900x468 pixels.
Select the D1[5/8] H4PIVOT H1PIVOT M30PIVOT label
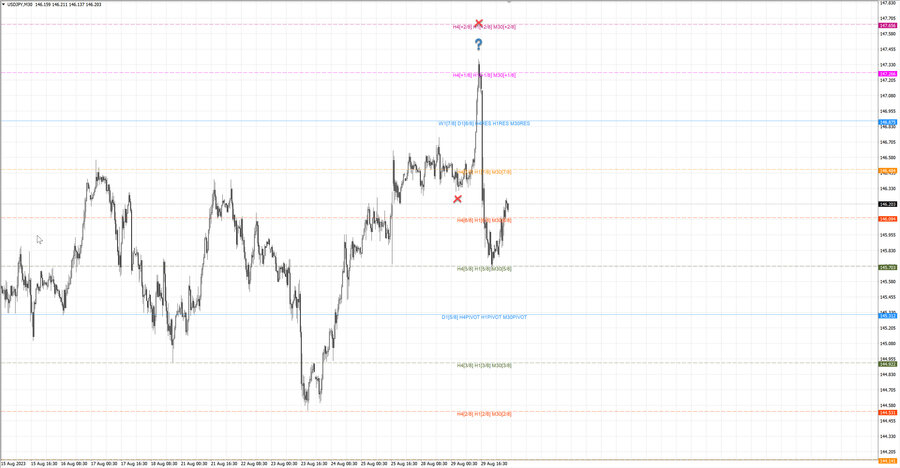click(x=484, y=317)
